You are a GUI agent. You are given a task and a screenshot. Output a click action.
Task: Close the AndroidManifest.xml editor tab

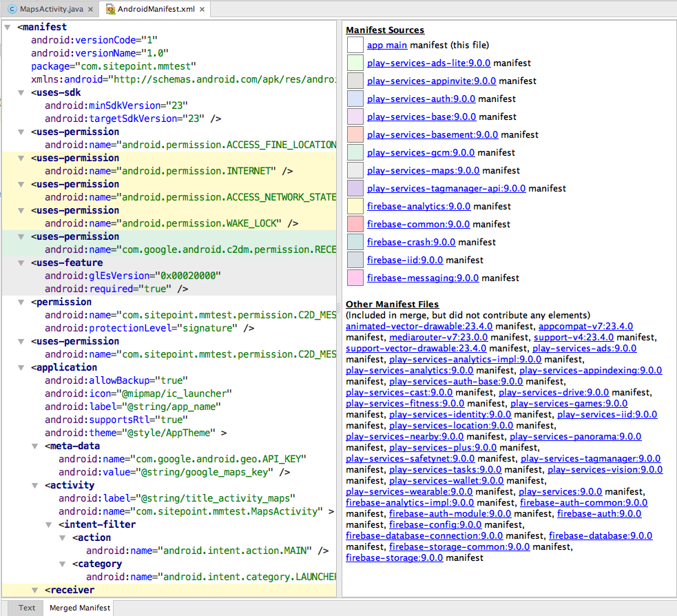click(x=202, y=10)
